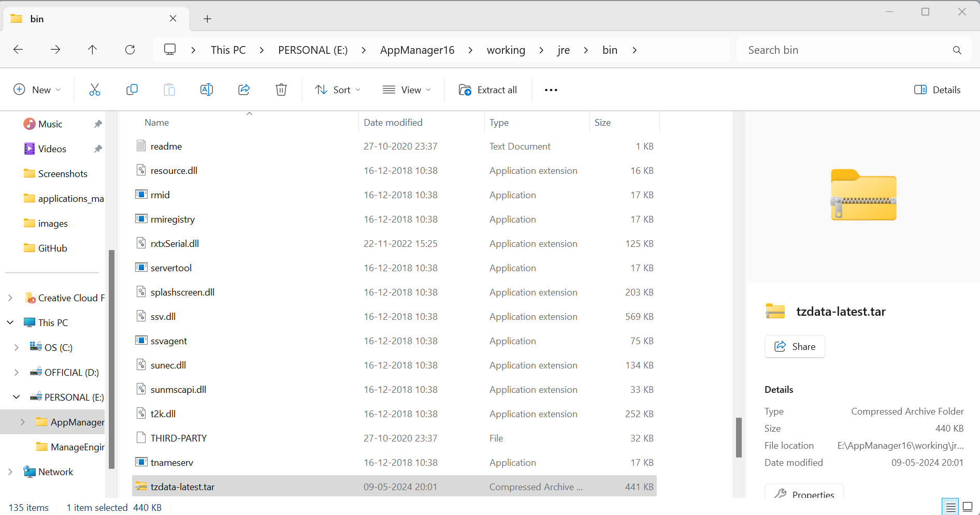The height and width of the screenshot is (515, 980).
Task: Open a new tab with plus button
Action: 207,19
